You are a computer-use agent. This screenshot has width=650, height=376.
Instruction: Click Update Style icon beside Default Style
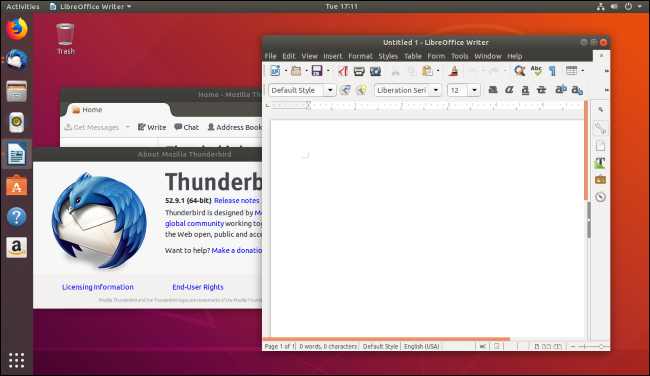click(345, 90)
